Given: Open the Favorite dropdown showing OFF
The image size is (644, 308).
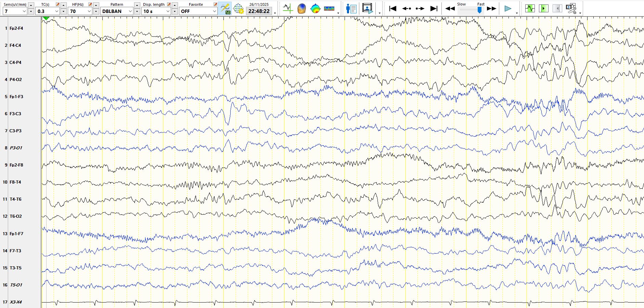Looking at the screenshot, I should [198, 11].
